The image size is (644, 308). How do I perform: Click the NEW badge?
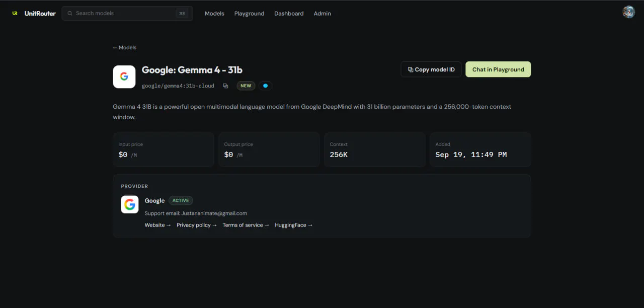point(246,86)
